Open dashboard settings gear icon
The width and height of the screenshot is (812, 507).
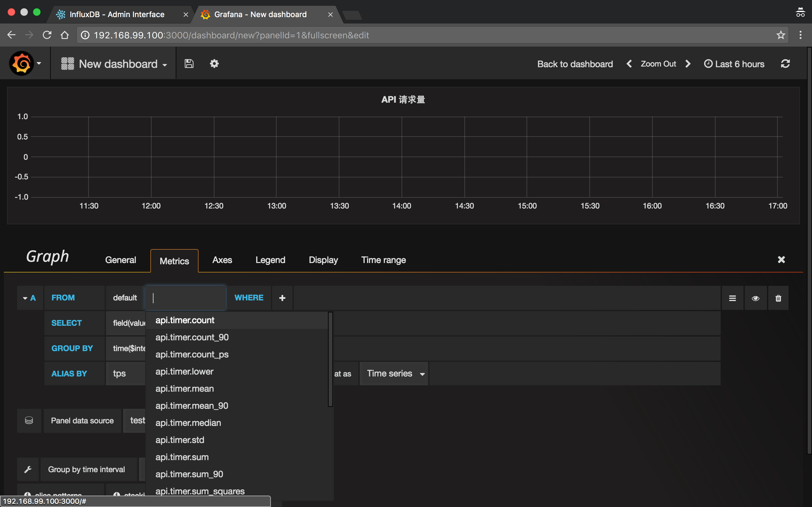point(214,64)
